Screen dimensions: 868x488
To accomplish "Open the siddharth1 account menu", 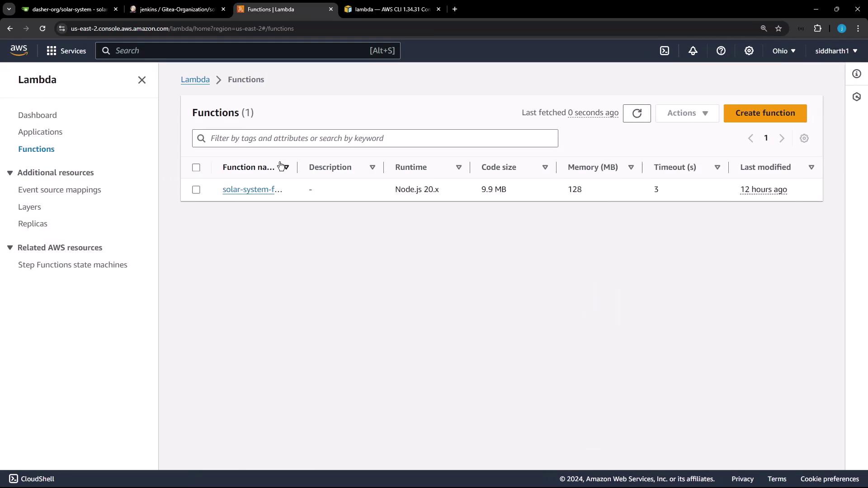I will [x=836, y=51].
